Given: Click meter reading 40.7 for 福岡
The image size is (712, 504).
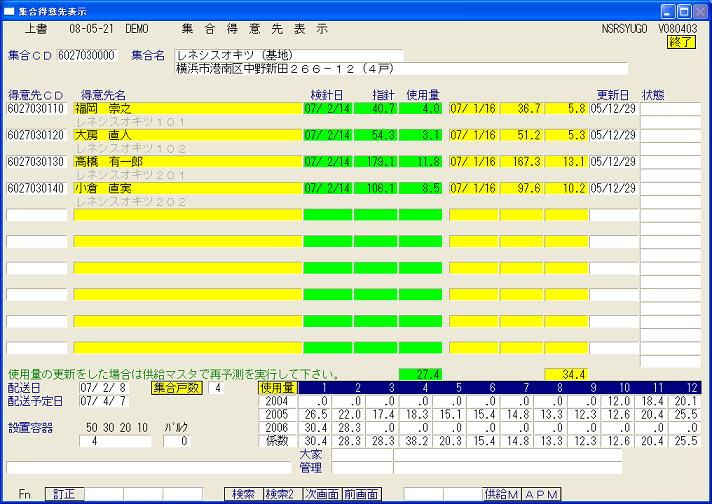Looking at the screenshot, I should (x=376, y=109).
